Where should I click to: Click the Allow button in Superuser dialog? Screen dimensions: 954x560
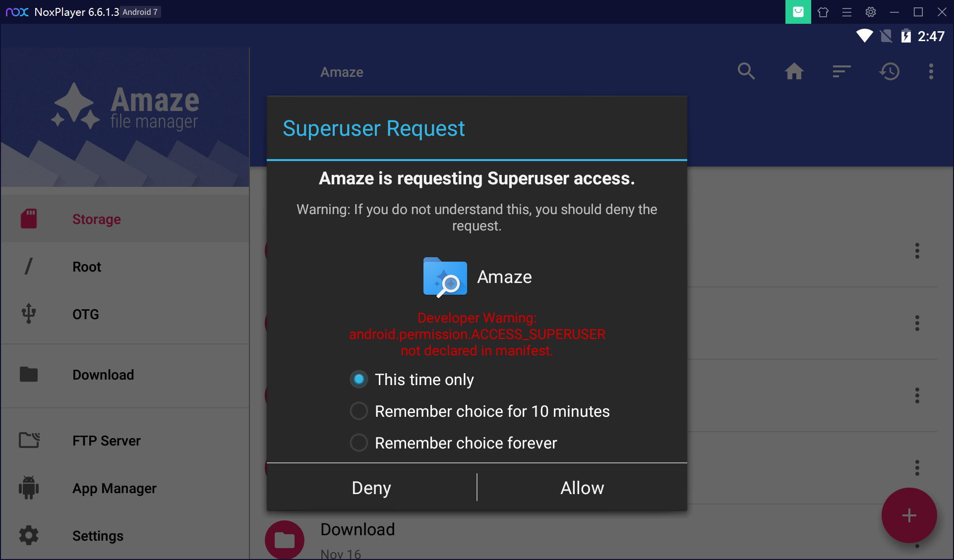582,488
